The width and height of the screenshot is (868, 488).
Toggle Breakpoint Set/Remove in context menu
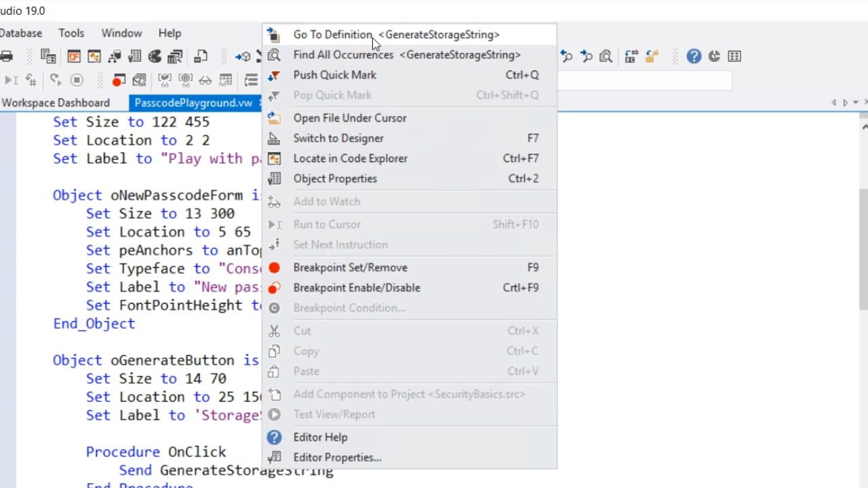tap(350, 268)
